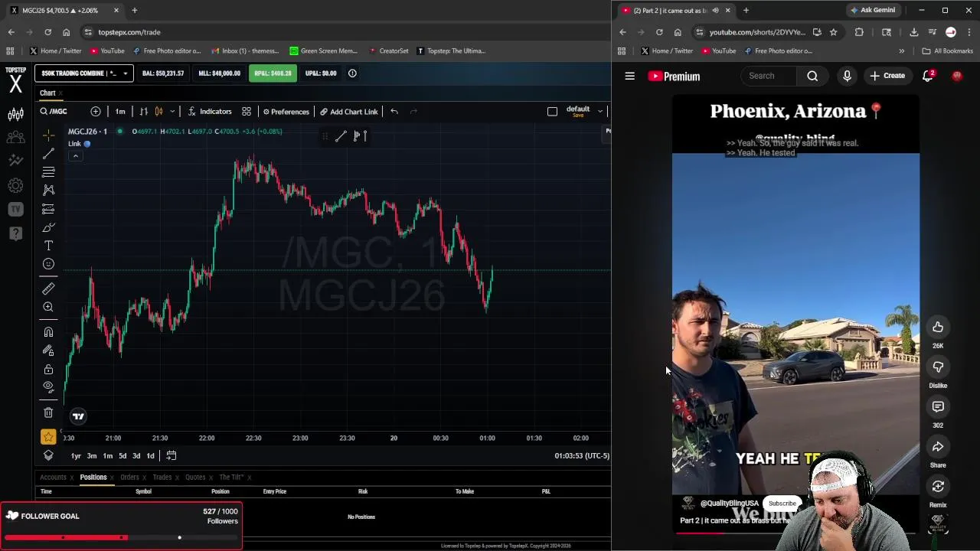
Task: Switch to the Quotes tab
Action: click(195, 478)
